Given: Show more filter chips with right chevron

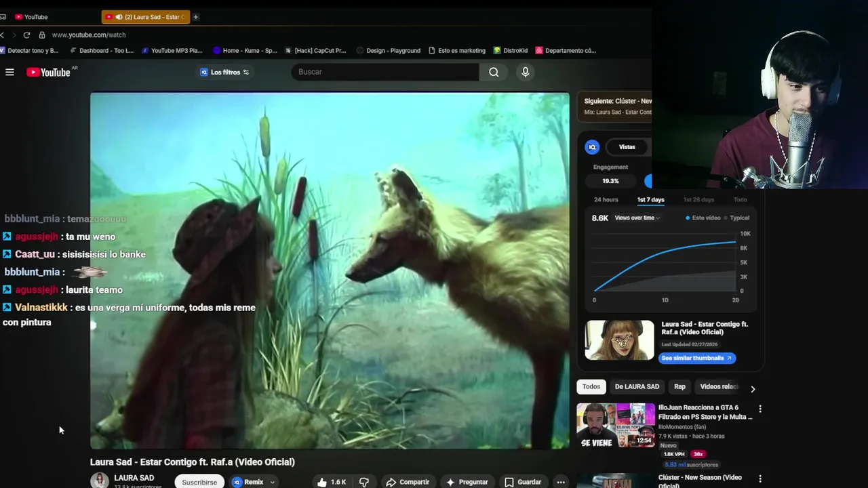Looking at the screenshot, I should click(x=752, y=389).
